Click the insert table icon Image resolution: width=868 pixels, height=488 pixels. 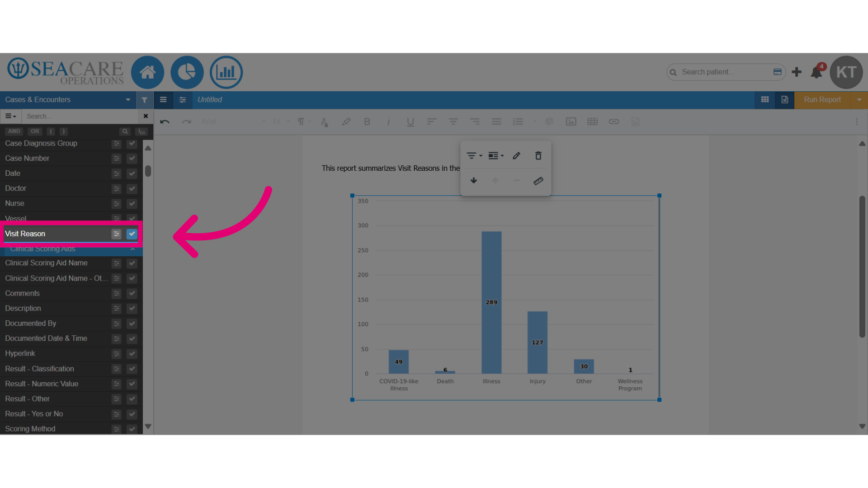592,122
